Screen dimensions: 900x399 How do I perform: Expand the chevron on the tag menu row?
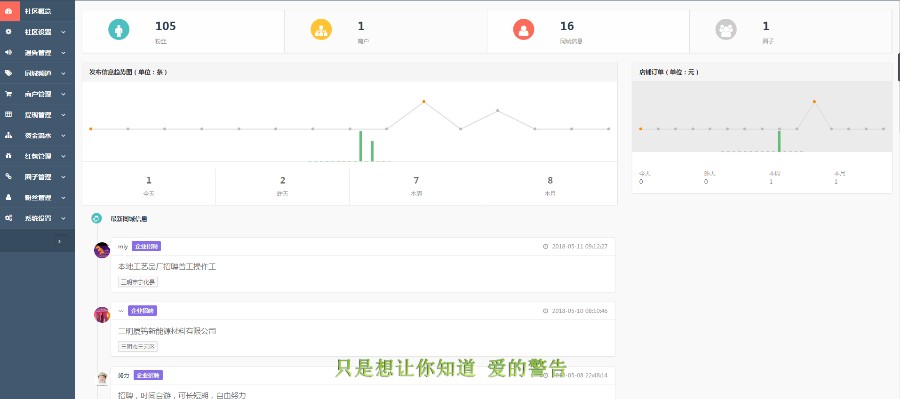(x=63, y=73)
